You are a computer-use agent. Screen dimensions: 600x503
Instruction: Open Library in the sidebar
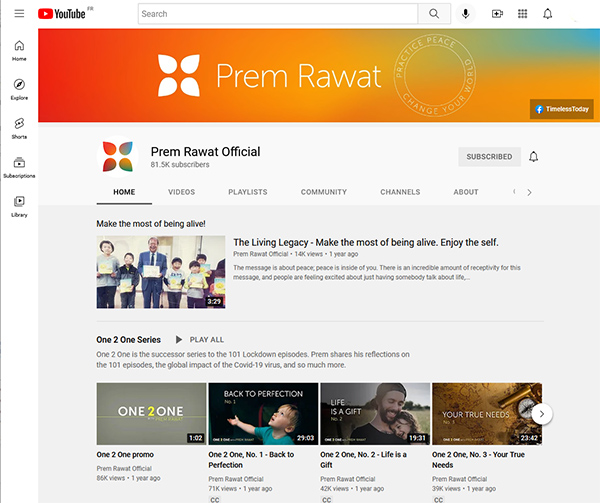click(19, 205)
